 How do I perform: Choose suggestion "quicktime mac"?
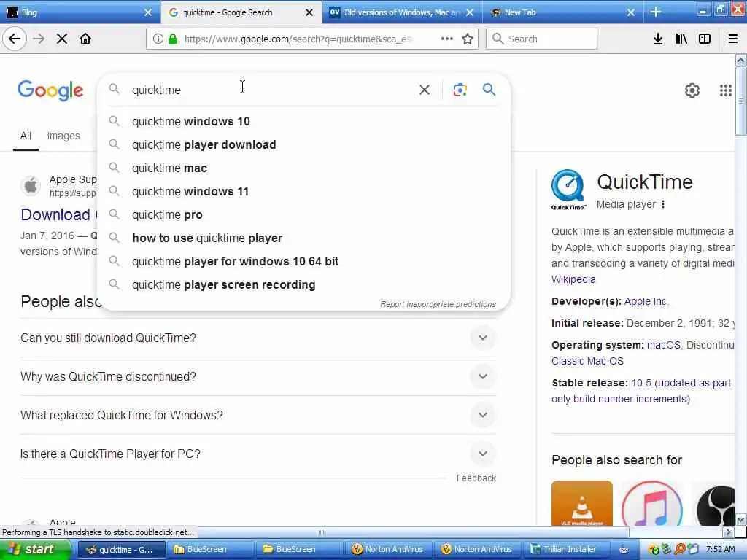(x=304, y=168)
